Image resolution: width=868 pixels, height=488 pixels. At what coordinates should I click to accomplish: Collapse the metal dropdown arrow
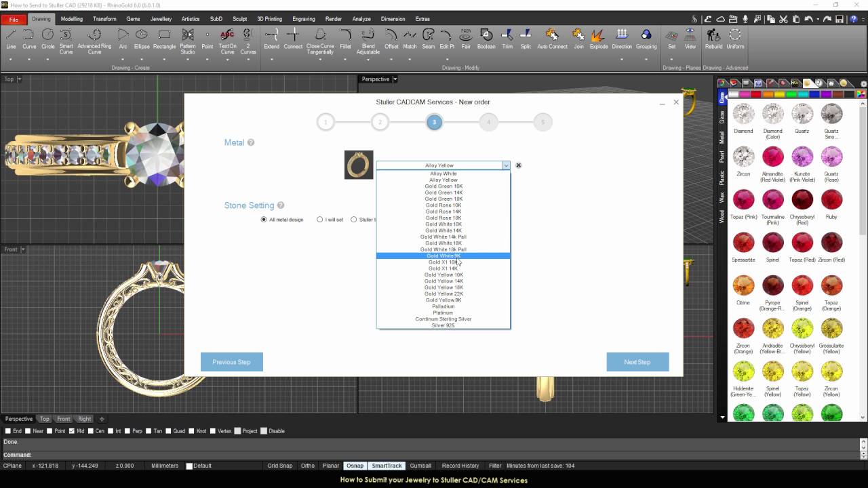[506, 165]
